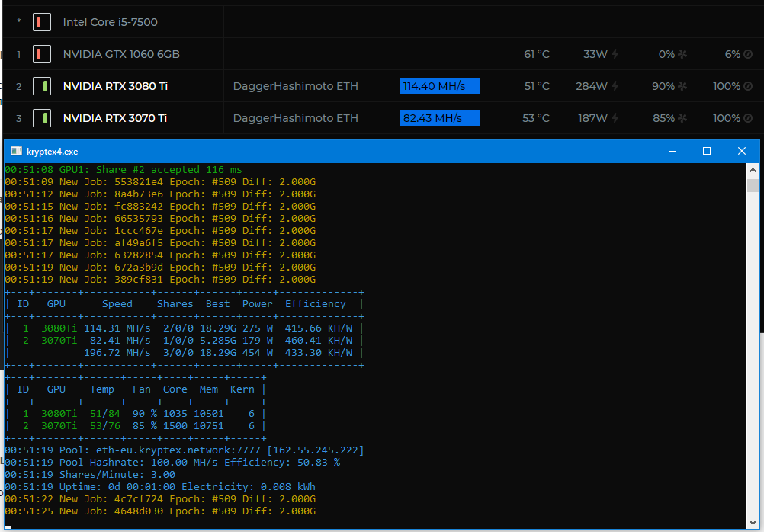Click the fan icon next to 0%
The width and height of the screenshot is (764, 532).
click(x=682, y=54)
